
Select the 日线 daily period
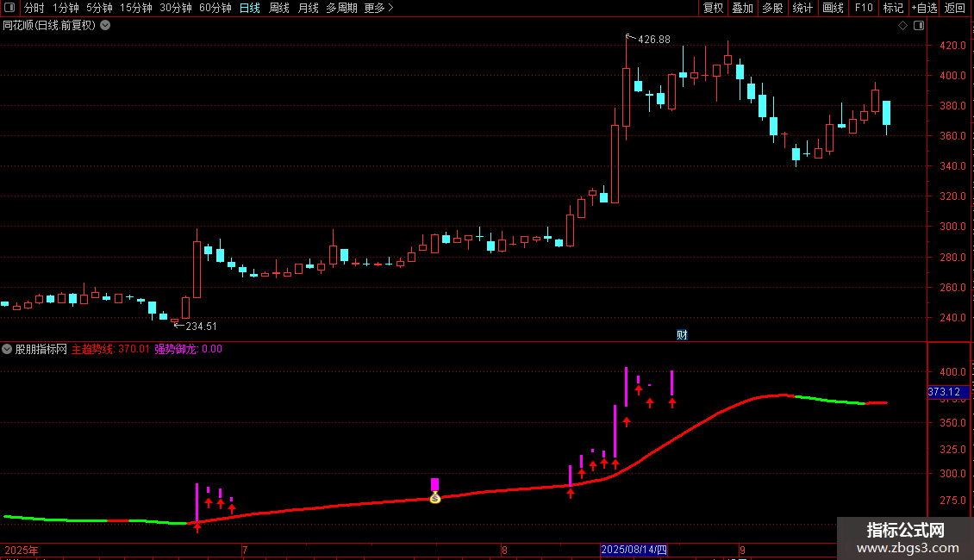tap(250, 8)
